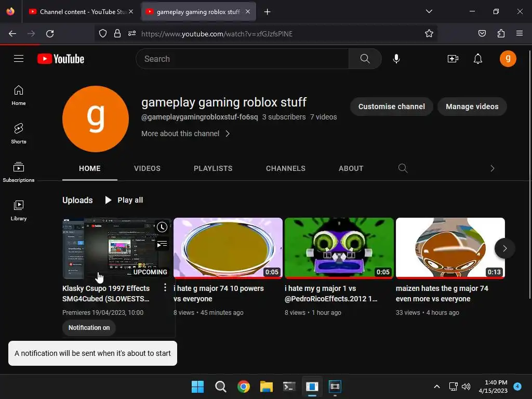Open File Explorer from taskbar

267,387
